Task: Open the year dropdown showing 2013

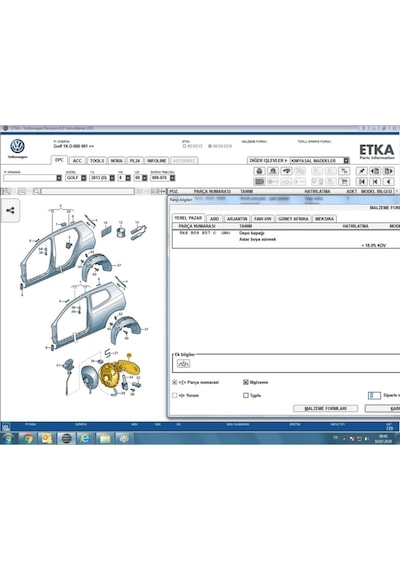Action: point(112,178)
